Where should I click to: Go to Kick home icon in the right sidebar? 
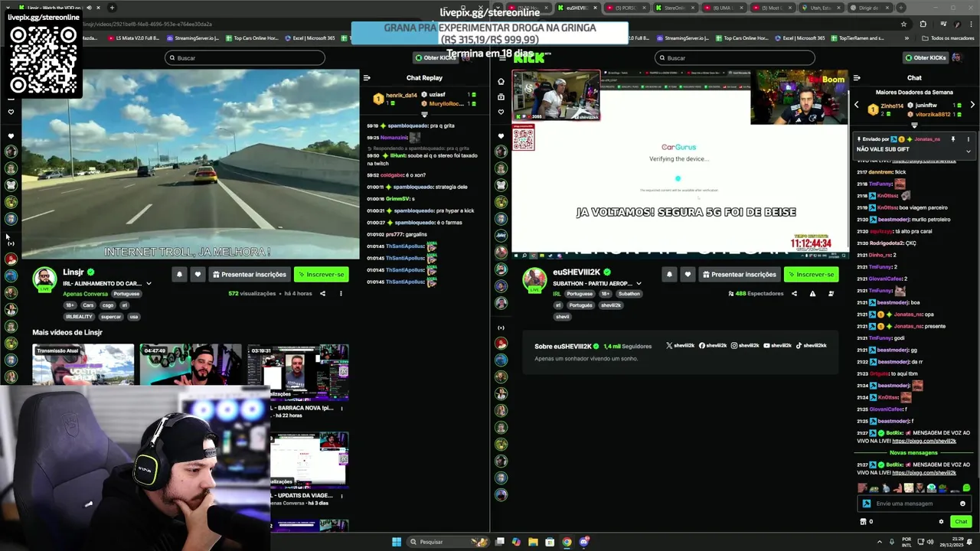pos(501,81)
